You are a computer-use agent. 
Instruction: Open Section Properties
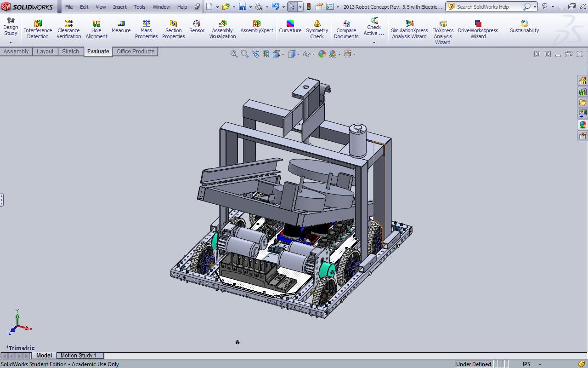(x=173, y=29)
